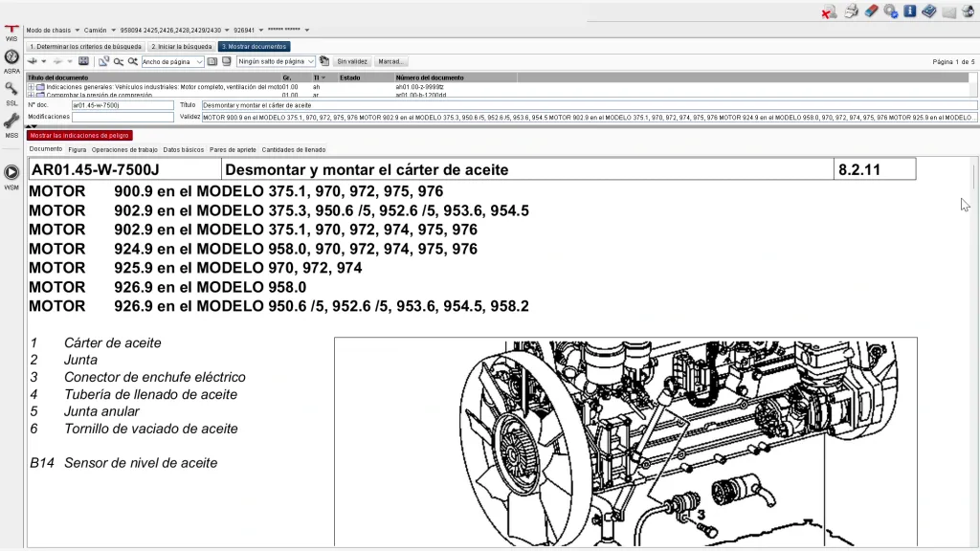The width and height of the screenshot is (980, 551).
Task: Open the SSL key module
Action: click(11, 94)
